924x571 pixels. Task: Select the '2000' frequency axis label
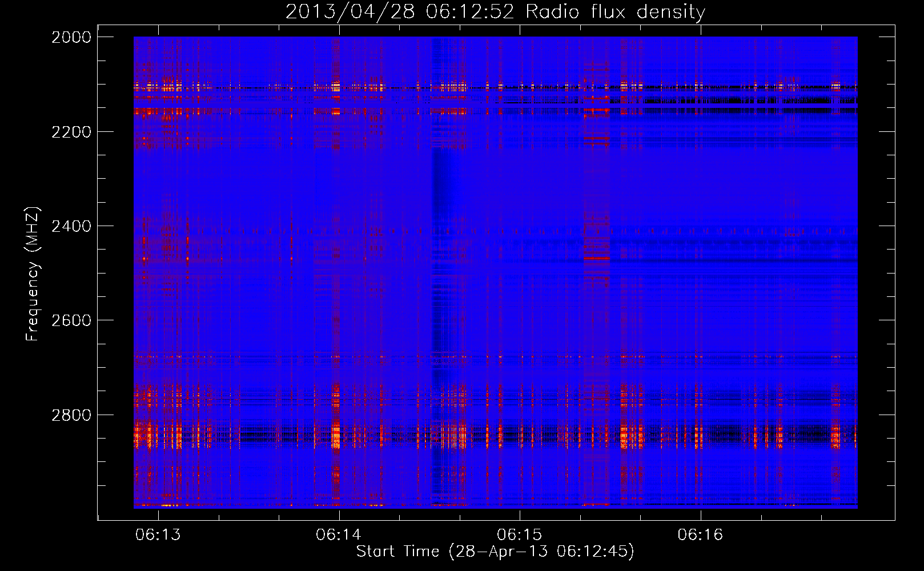[x=71, y=37]
